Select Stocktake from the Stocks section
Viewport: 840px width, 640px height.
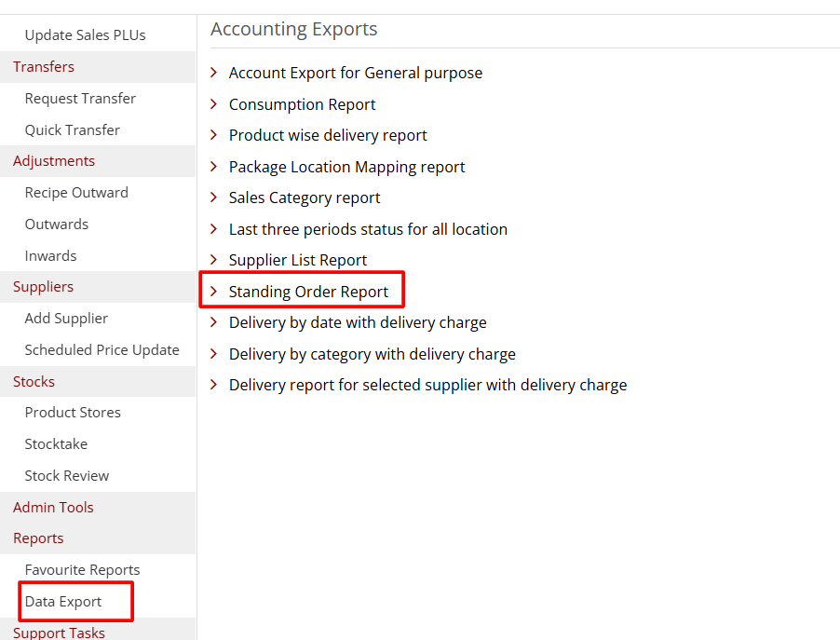tap(56, 444)
